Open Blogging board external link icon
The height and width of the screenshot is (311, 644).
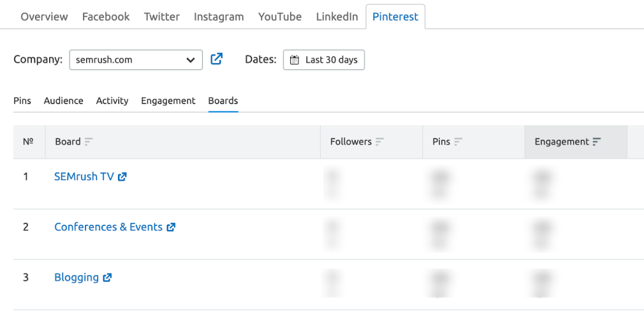click(107, 278)
